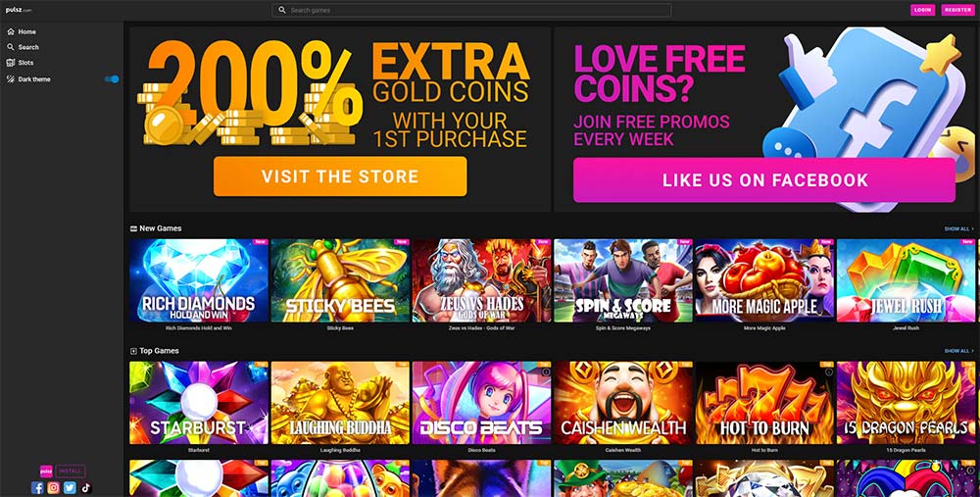Click the info icon on Disco Beats tile
This screenshot has width=980, height=497.
(x=546, y=372)
